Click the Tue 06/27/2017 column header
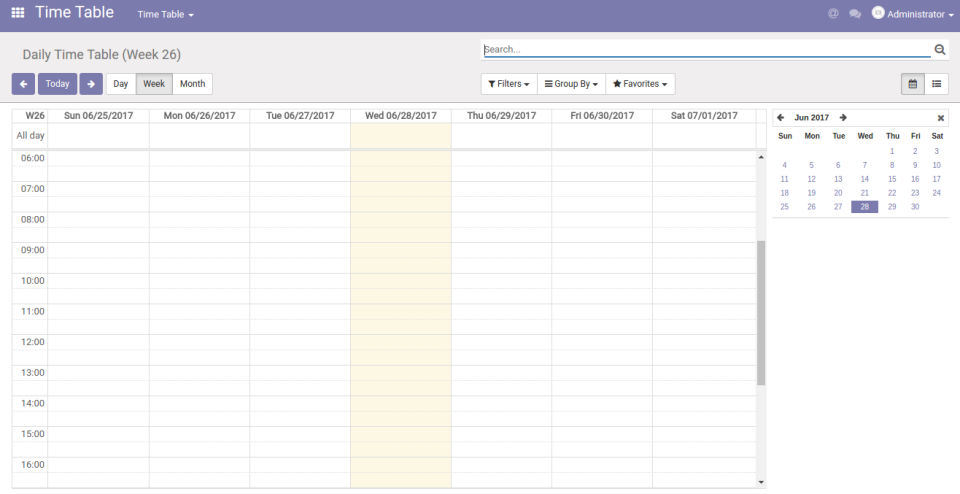Viewport: 960px width, 494px height. coord(300,116)
